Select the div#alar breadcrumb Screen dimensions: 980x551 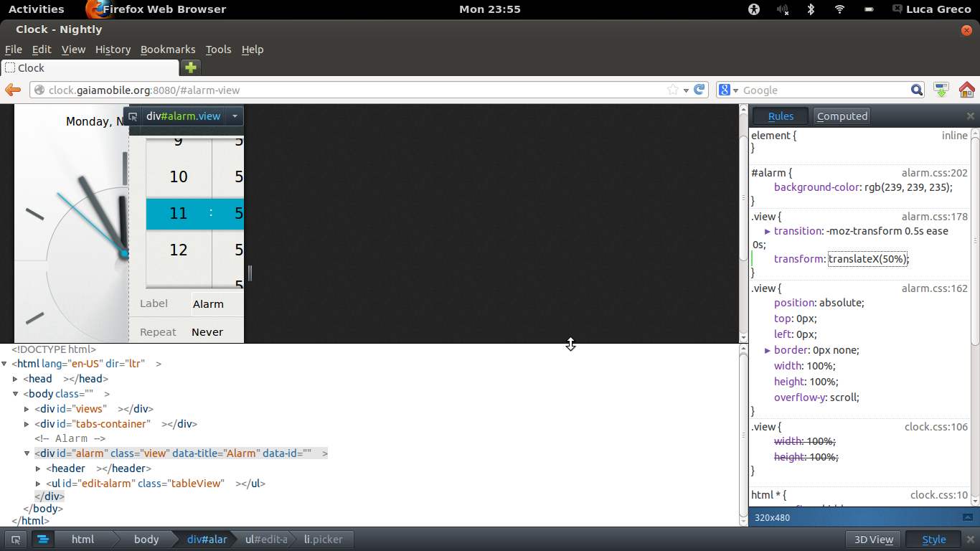pyautogui.click(x=207, y=540)
